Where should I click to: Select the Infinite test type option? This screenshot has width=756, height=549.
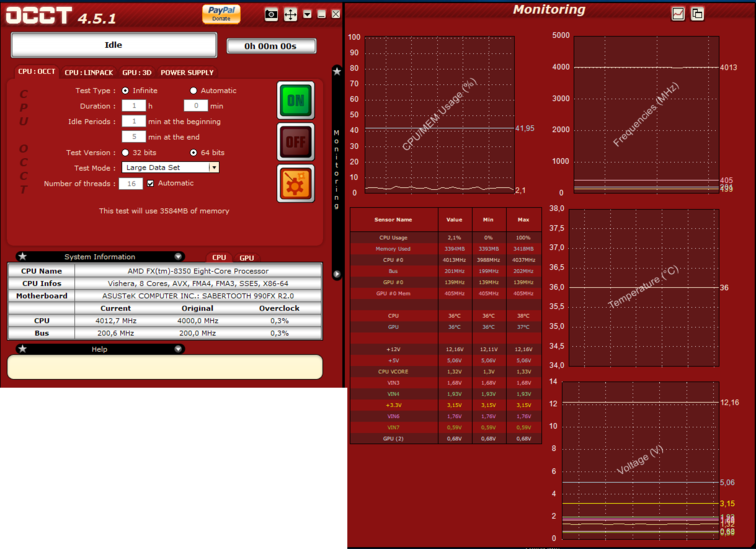coord(125,90)
